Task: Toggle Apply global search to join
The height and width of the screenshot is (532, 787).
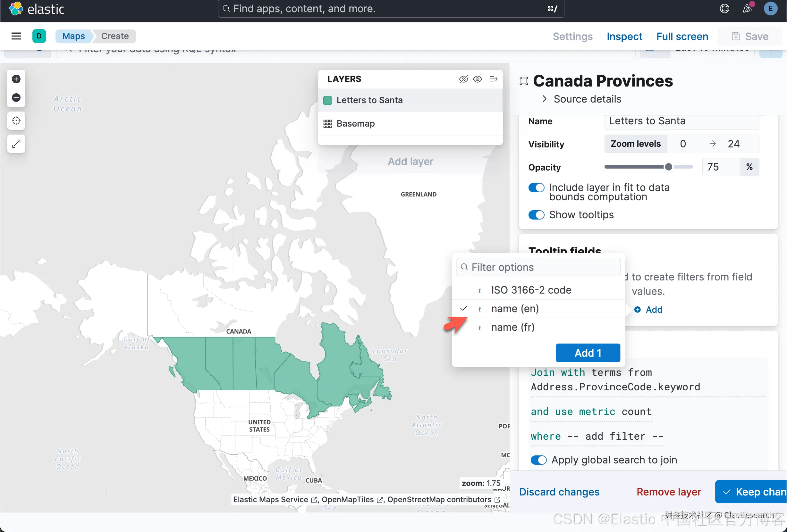Action: pyautogui.click(x=538, y=460)
